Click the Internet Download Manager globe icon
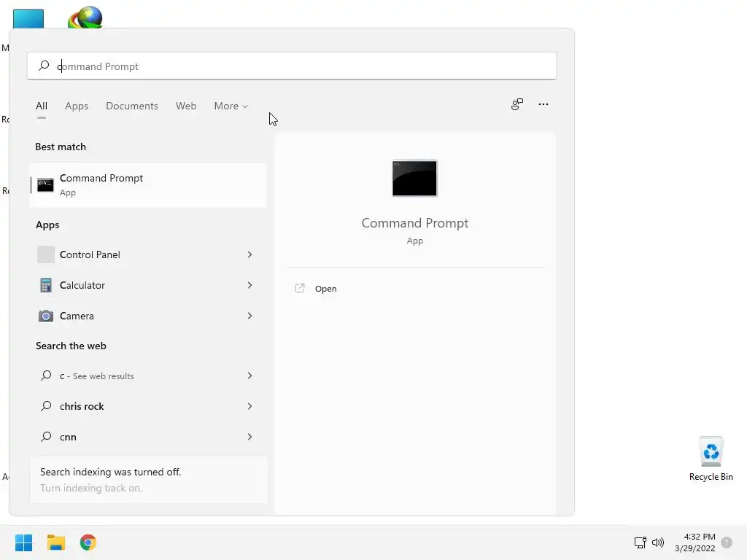The height and width of the screenshot is (560, 747). (x=85, y=17)
